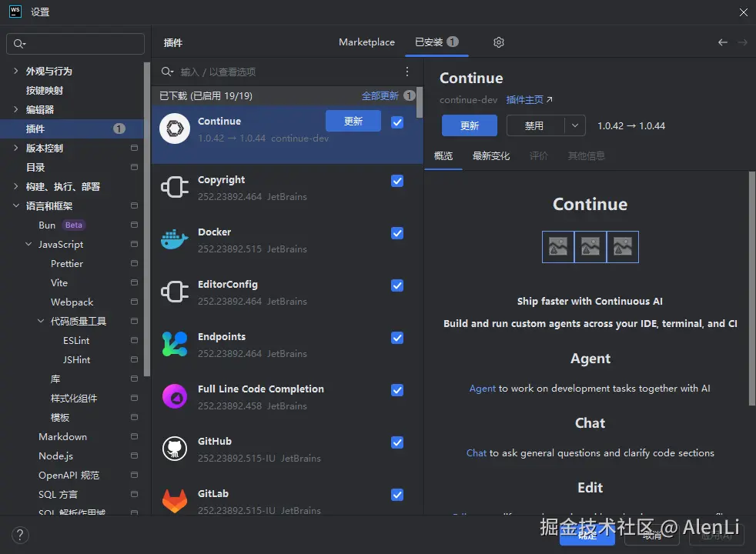The image size is (756, 554).
Task: Click the GitHub octocat icon
Action: pos(175,449)
